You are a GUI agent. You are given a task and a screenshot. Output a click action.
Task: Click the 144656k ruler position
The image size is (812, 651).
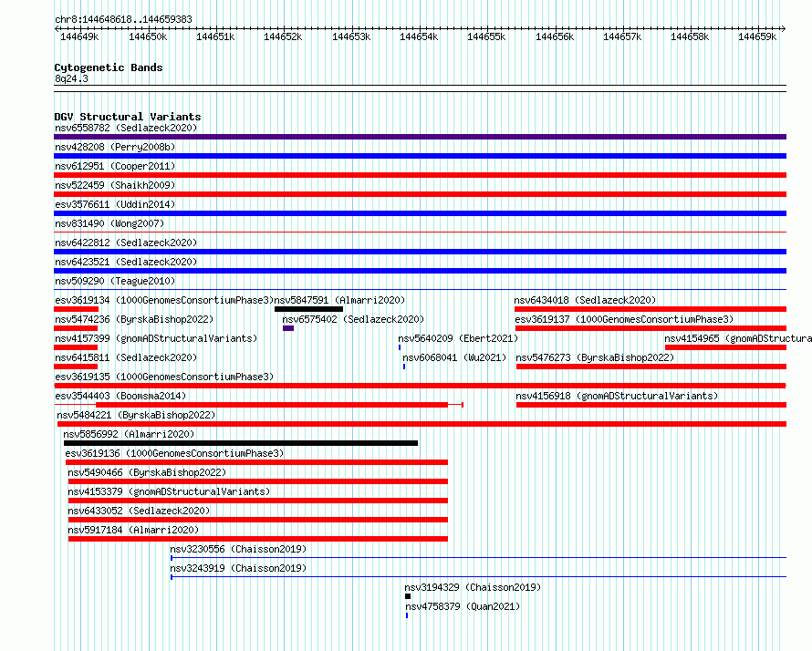pyautogui.click(x=555, y=36)
